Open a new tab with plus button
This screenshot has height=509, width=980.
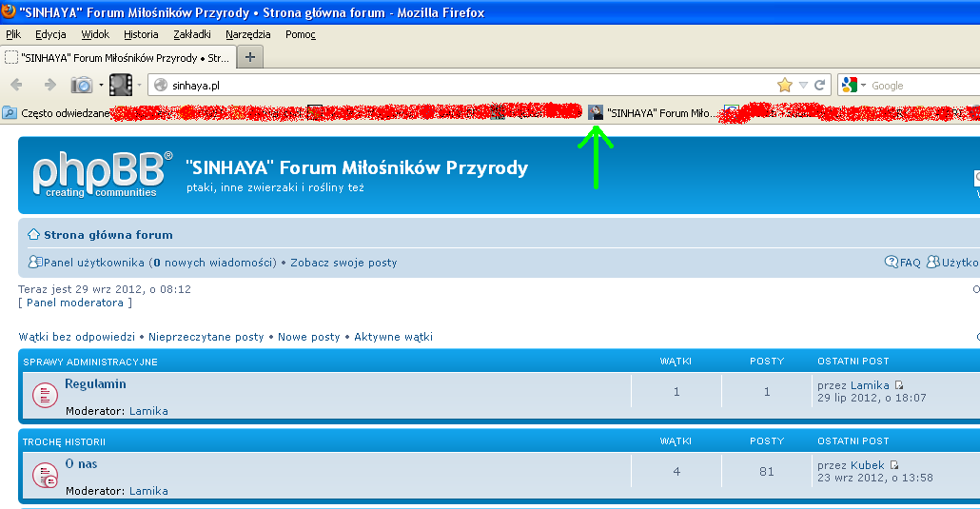[x=250, y=57]
